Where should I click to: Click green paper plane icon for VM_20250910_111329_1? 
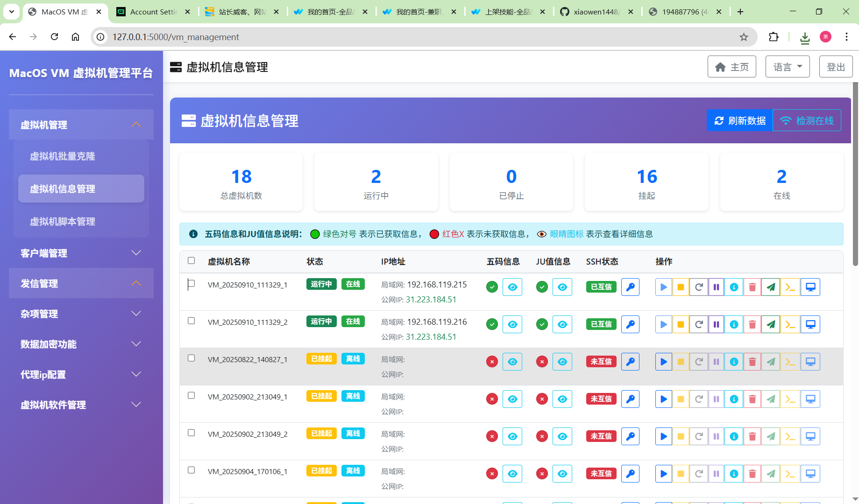point(771,287)
